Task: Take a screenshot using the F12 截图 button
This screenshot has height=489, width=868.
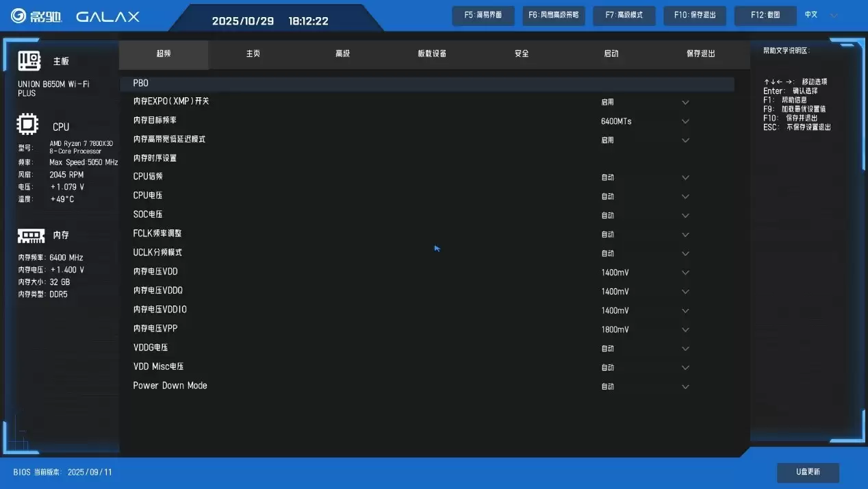Action: (765, 15)
